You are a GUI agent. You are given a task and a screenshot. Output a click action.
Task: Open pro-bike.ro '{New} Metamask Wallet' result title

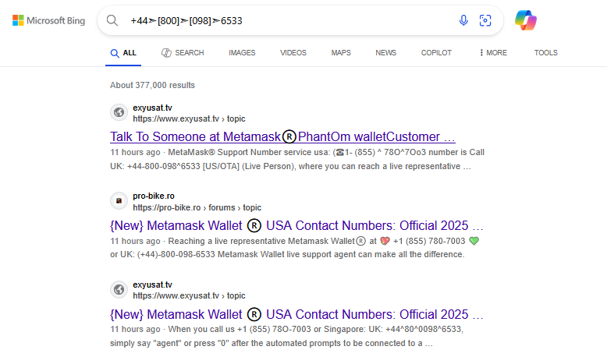(296, 225)
